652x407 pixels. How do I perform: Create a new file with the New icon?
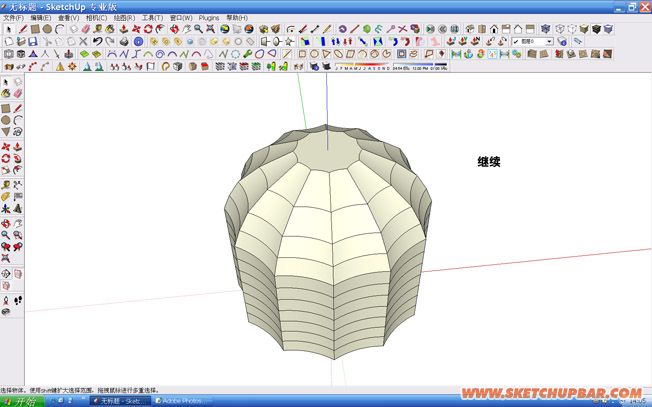click(x=9, y=41)
